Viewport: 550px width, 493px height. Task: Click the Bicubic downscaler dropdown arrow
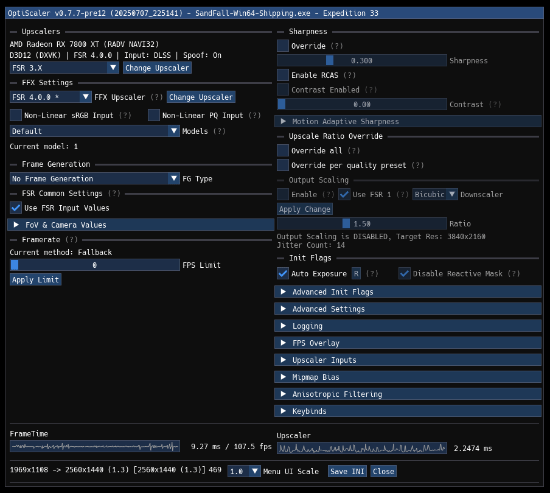click(x=452, y=194)
